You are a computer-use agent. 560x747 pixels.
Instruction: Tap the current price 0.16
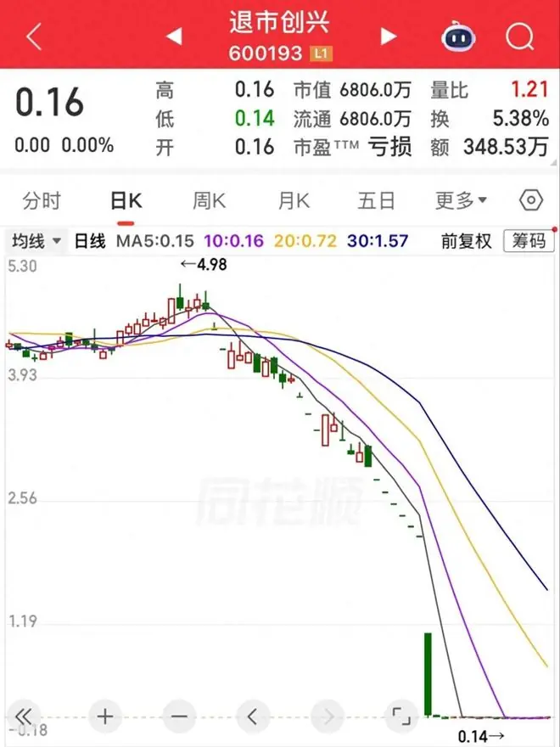point(49,102)
